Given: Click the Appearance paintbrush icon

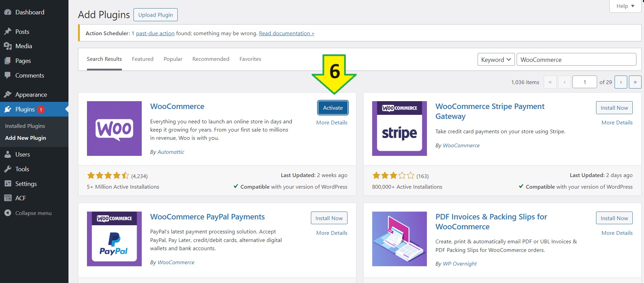Looking at the screenshot, I should (8, 95).
